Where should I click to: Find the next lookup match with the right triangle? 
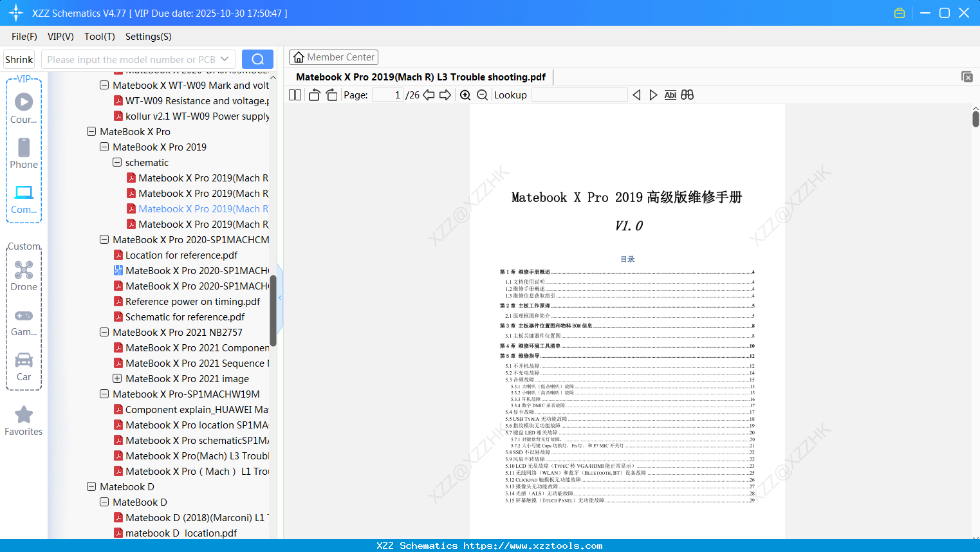(x=653, y=95)
